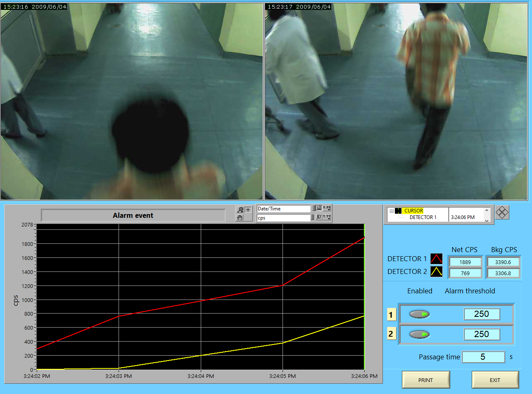Select the zoom tool in graph palette
Screen dimensions: 532x394
pyautogui.click(x=240, y=210)
